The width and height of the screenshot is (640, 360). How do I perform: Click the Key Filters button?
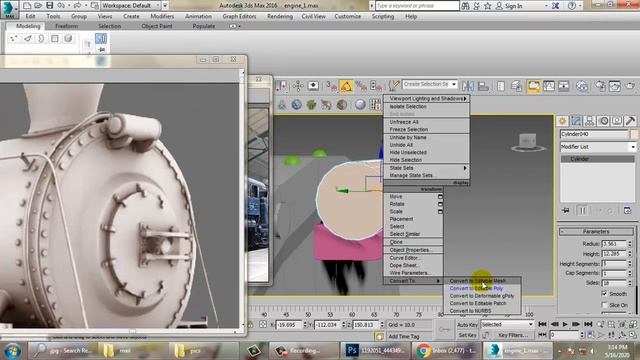click(513, 335)
